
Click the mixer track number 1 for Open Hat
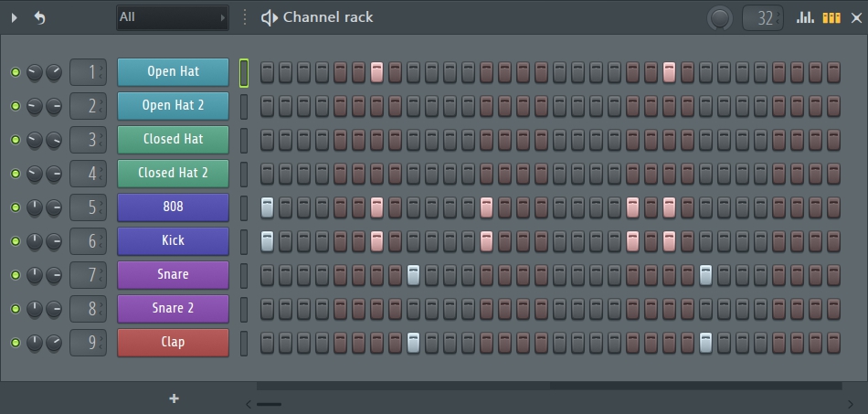click(88, 72)
